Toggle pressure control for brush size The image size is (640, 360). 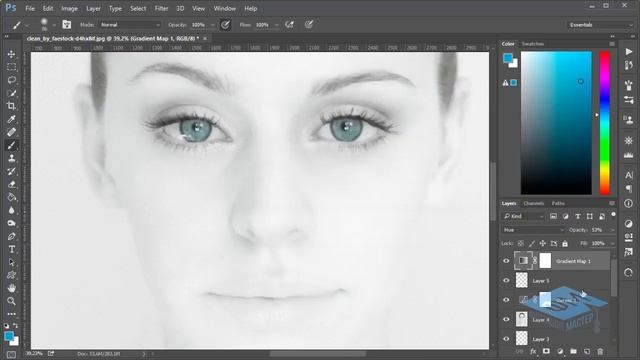309,25
